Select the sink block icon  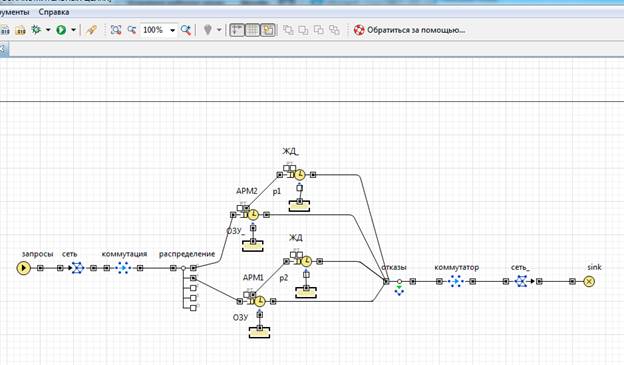[x=589, y=281]
